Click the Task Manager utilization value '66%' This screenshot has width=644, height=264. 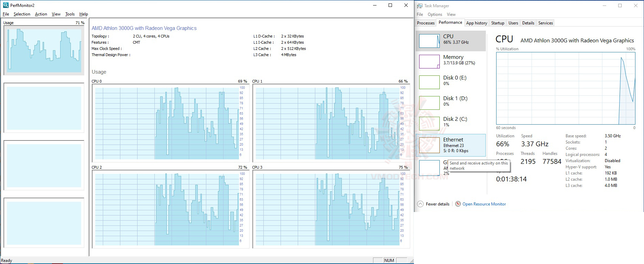pyautogui.click(x=503, y=144)
